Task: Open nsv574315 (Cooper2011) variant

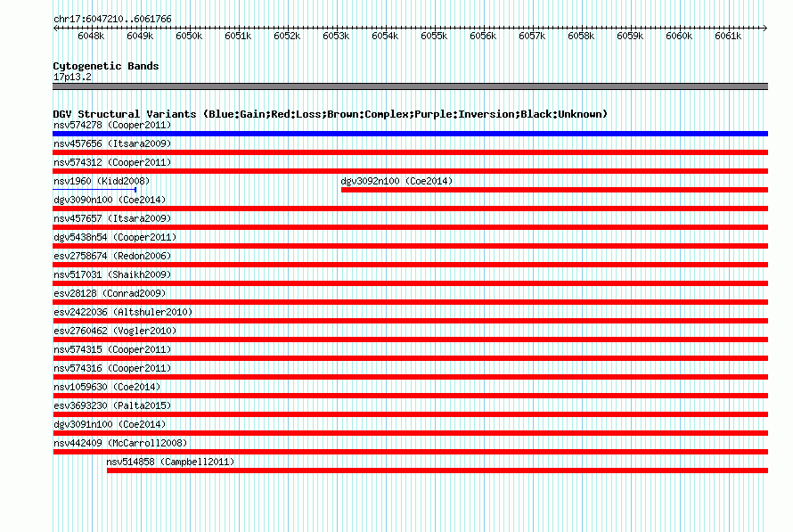Action: [112, 349]
